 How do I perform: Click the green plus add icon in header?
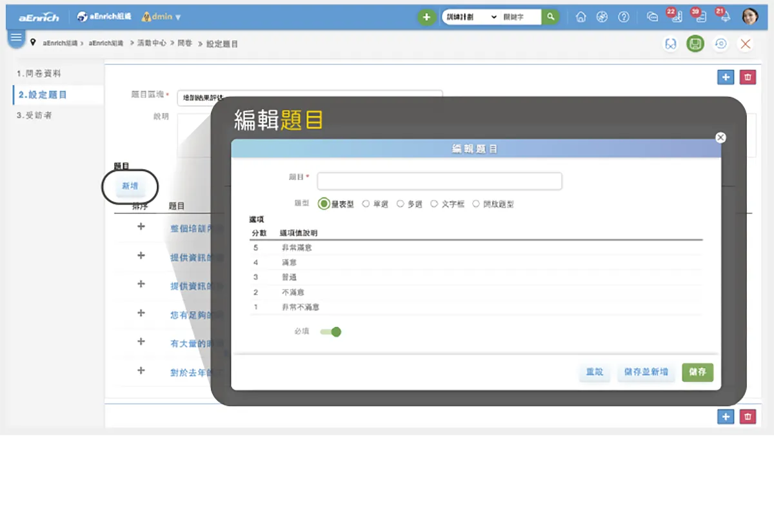click(426, 17)
